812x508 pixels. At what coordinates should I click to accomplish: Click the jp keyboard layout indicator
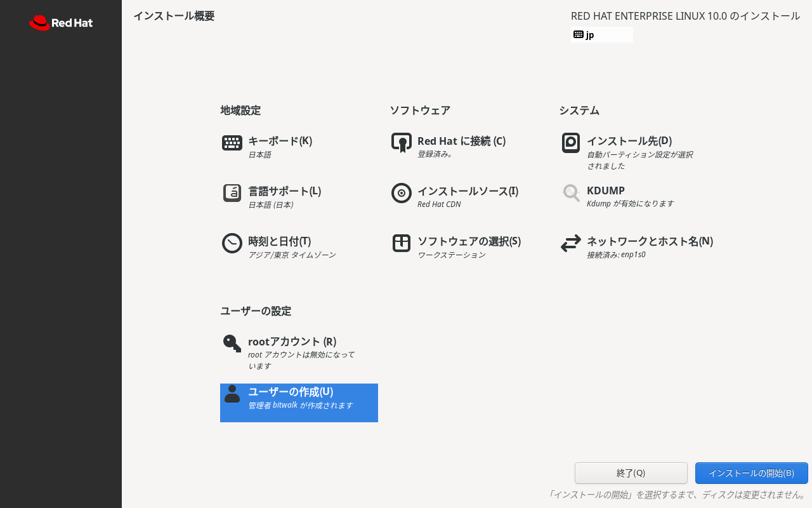pos(603,34)
